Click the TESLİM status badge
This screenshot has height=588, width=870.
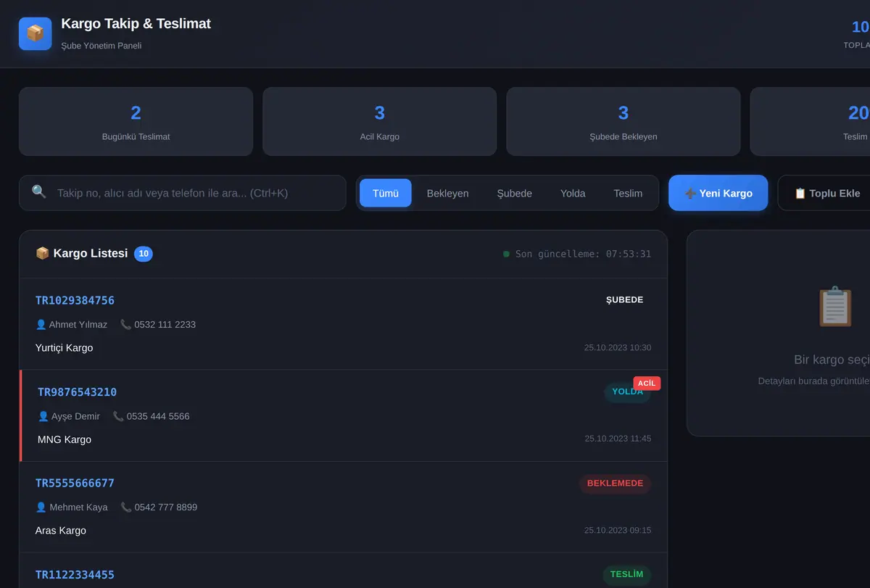(626, 575)
